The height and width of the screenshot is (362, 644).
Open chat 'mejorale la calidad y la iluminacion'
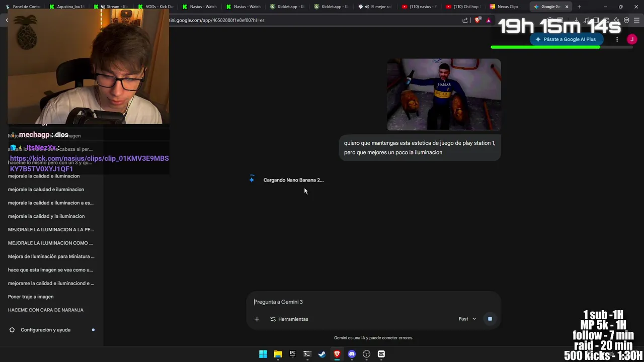46,216
